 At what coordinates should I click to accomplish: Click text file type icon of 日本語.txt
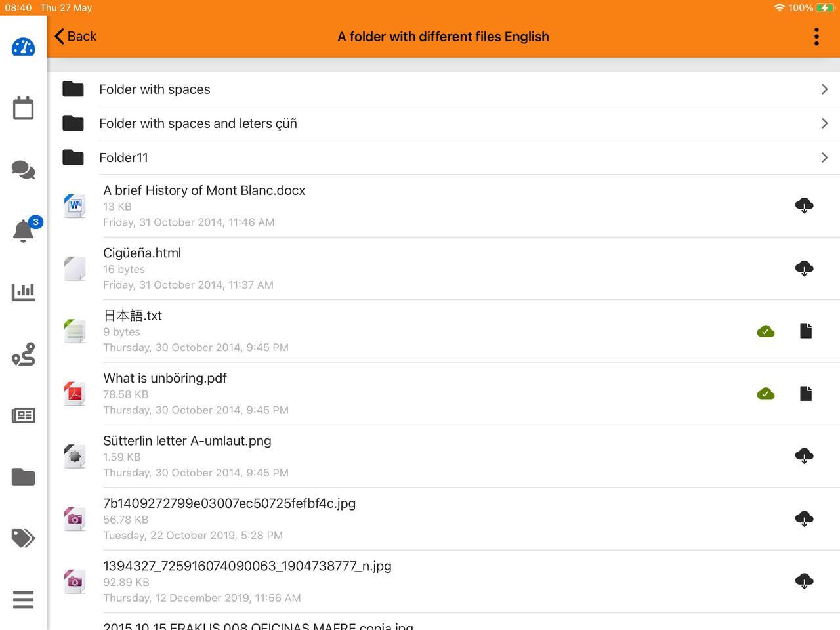(x=75, y=331)
